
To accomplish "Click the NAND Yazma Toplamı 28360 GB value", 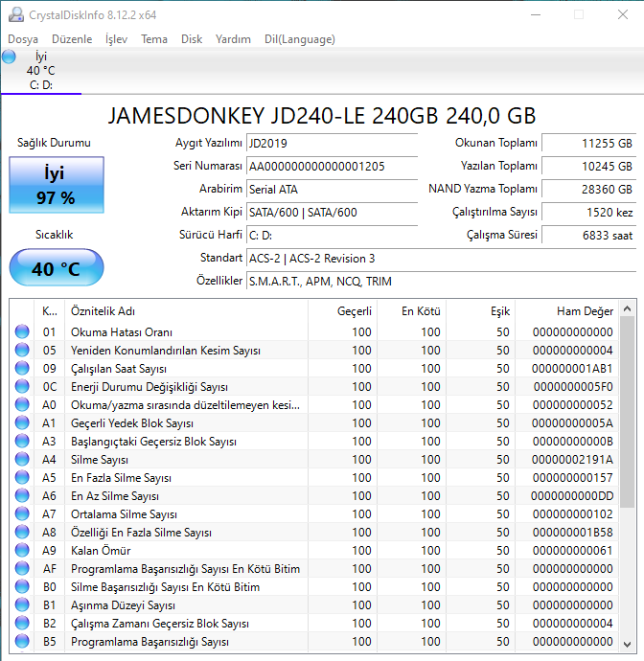I will 588,190.
